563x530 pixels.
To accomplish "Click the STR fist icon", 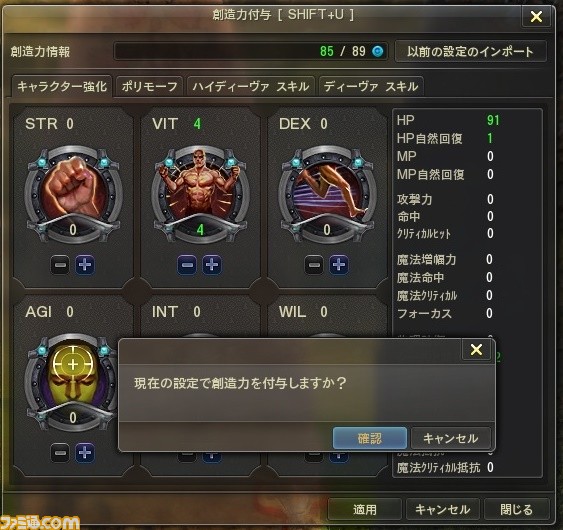I will pos(73,190).
